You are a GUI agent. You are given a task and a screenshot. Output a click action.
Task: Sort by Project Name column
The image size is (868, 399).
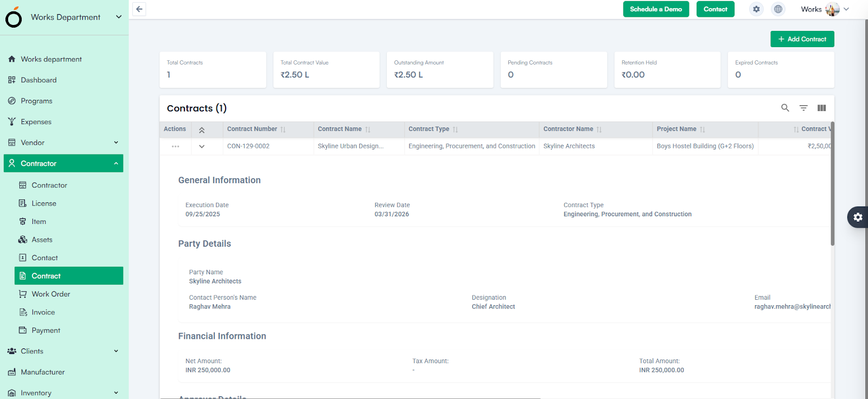pyautogui.click(x=702, y=130)
